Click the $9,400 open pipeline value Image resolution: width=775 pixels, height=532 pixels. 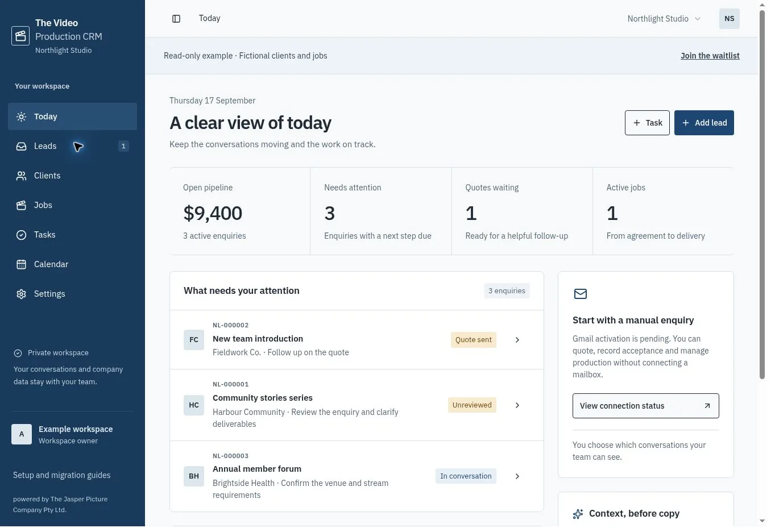[x=213, y=213]
